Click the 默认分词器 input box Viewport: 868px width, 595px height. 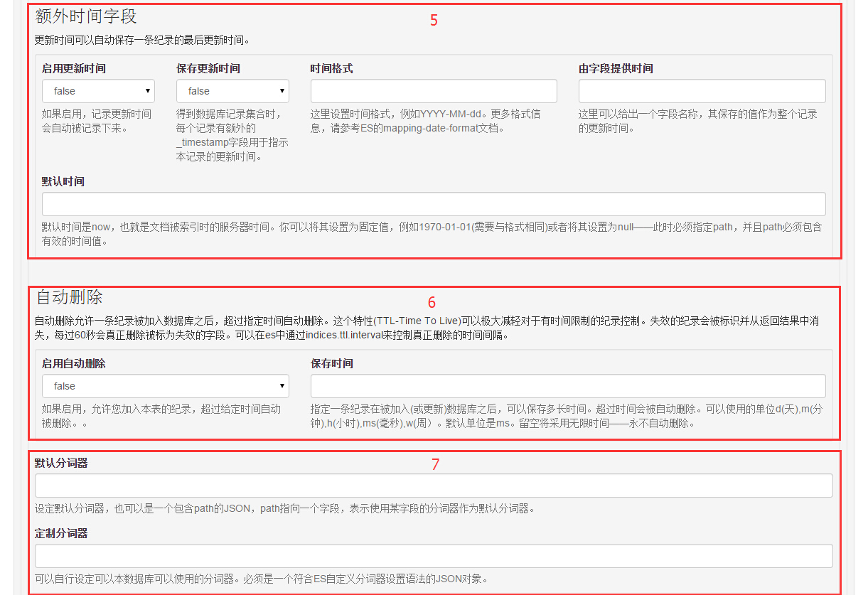click(434, 486)
